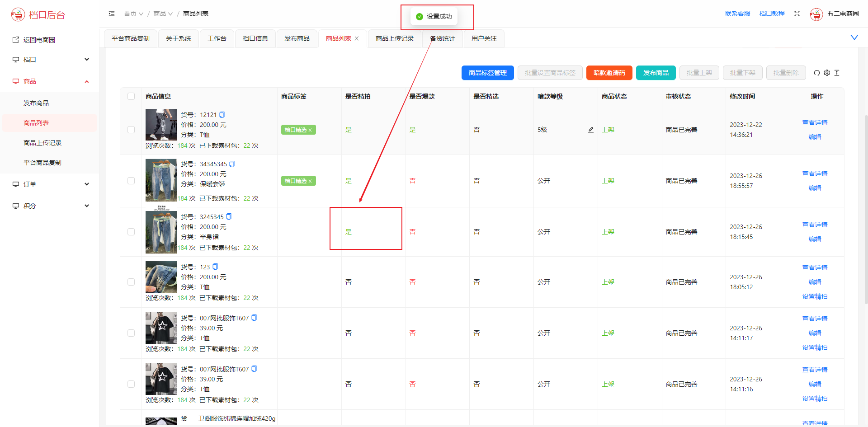Remove 档口精选 tag from item 34345345

click(x=310, y=181)
